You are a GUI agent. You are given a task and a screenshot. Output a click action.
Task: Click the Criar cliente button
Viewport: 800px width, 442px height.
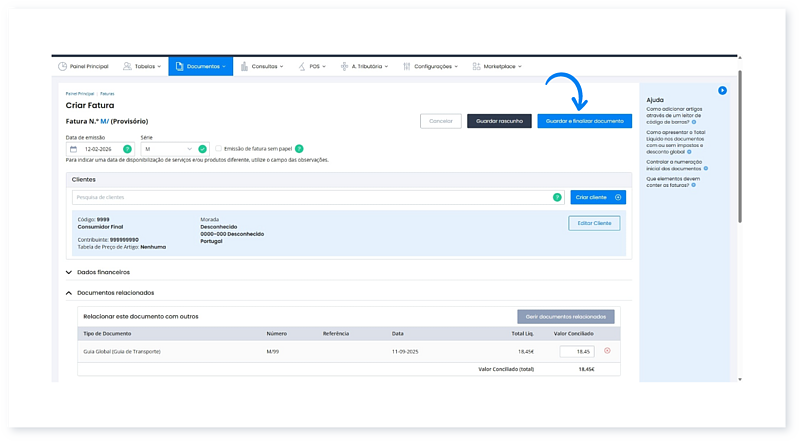(x=598, y=197)
